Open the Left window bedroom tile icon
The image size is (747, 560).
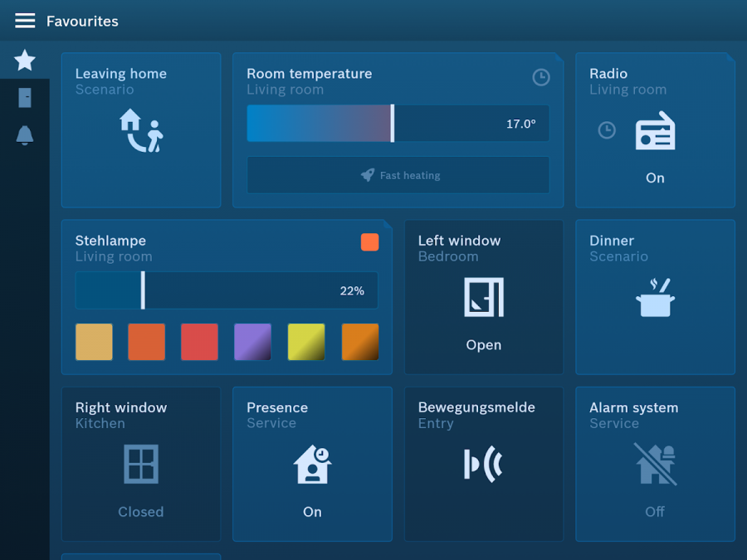click(x=483, y=297)
